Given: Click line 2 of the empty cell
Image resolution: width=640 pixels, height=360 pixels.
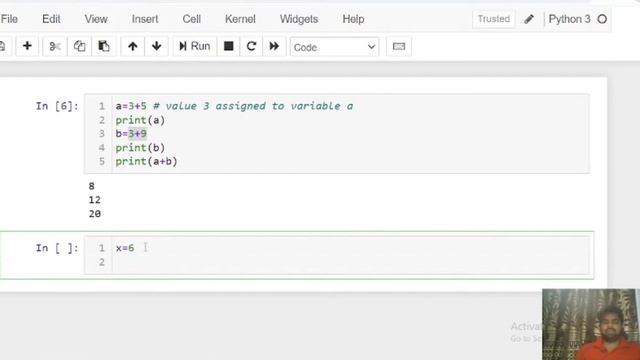Looking at the screenshot, I should pos(350,262).
